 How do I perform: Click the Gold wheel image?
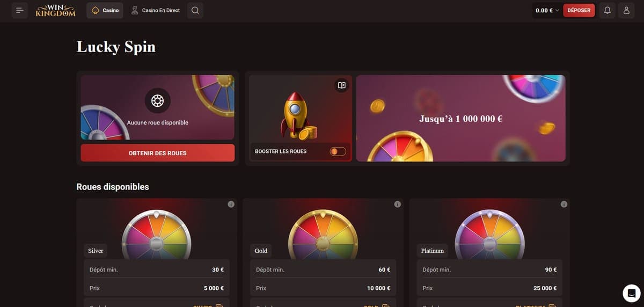tap(323, 235)
